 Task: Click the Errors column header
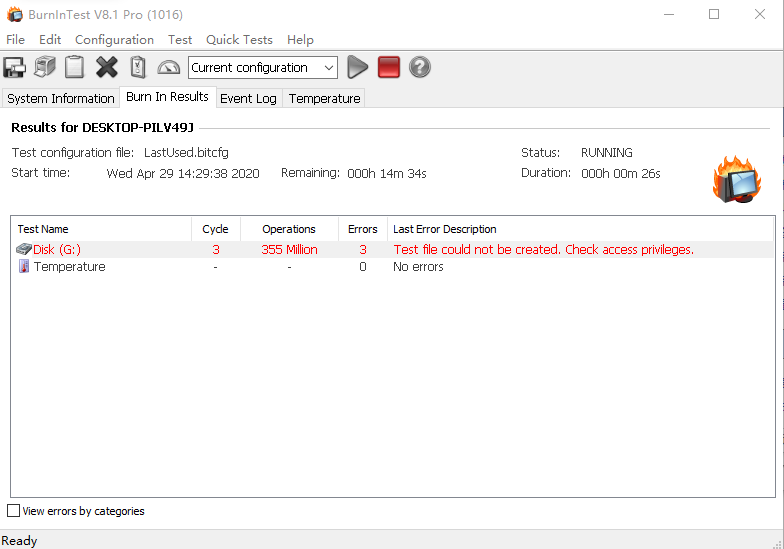coord(362,229)
